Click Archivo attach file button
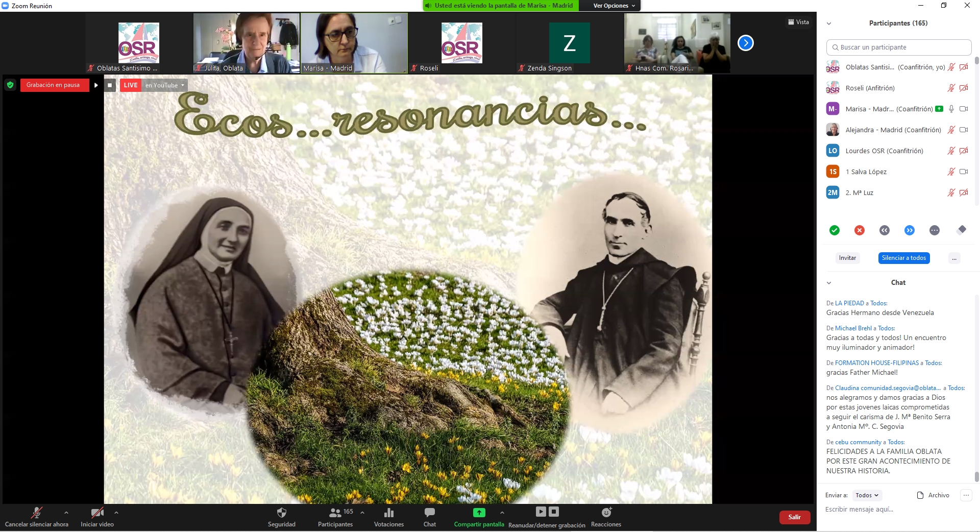Viewport: 980px width, 532px height. (x=933, y=495)
